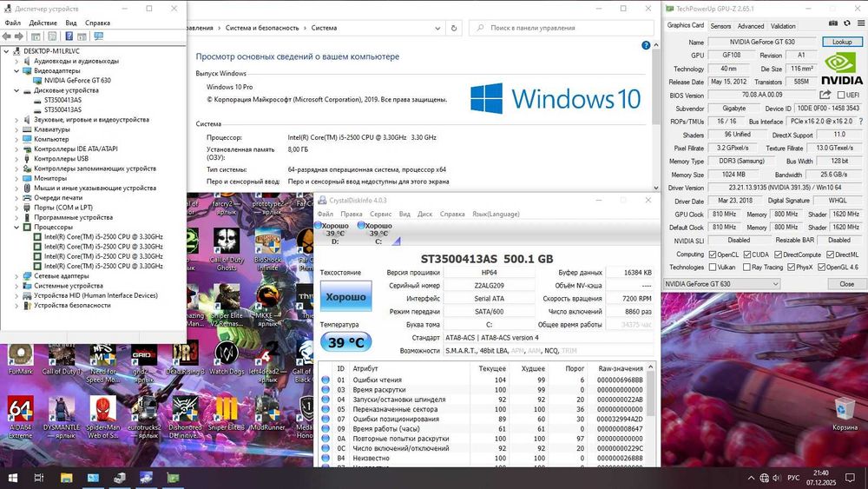
Task: Open the BioShock Infinite desktop shortcut
Action: pos(268,250)
